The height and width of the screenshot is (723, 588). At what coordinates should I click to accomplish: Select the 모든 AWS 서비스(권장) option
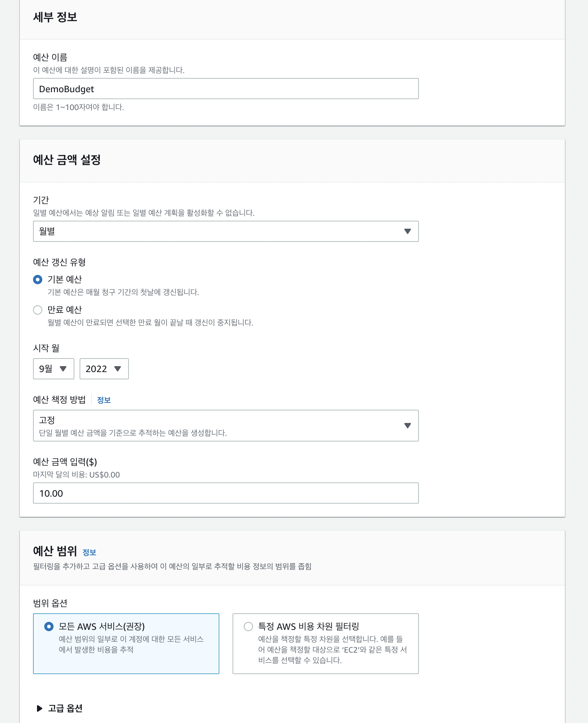[126, 643]
